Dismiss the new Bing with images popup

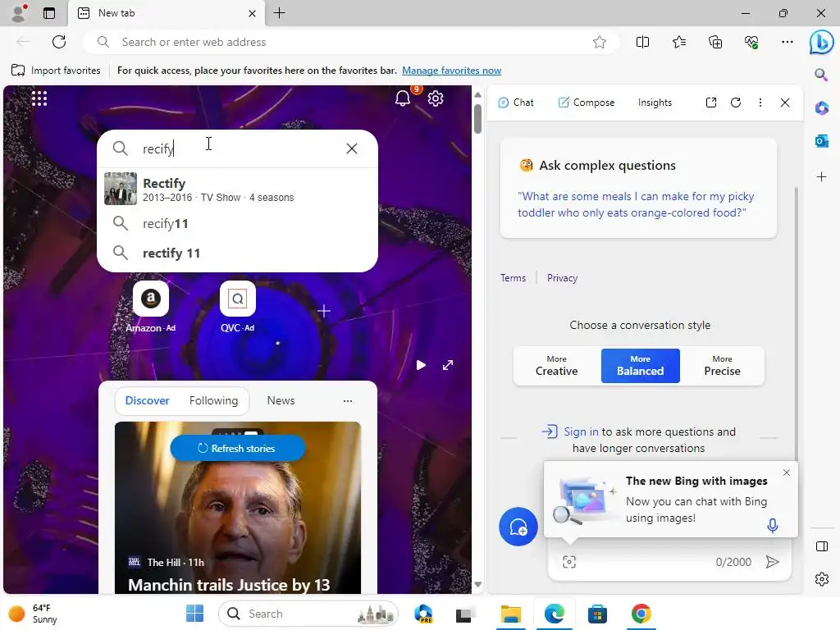pyautogui.click(x=786, y=472)
